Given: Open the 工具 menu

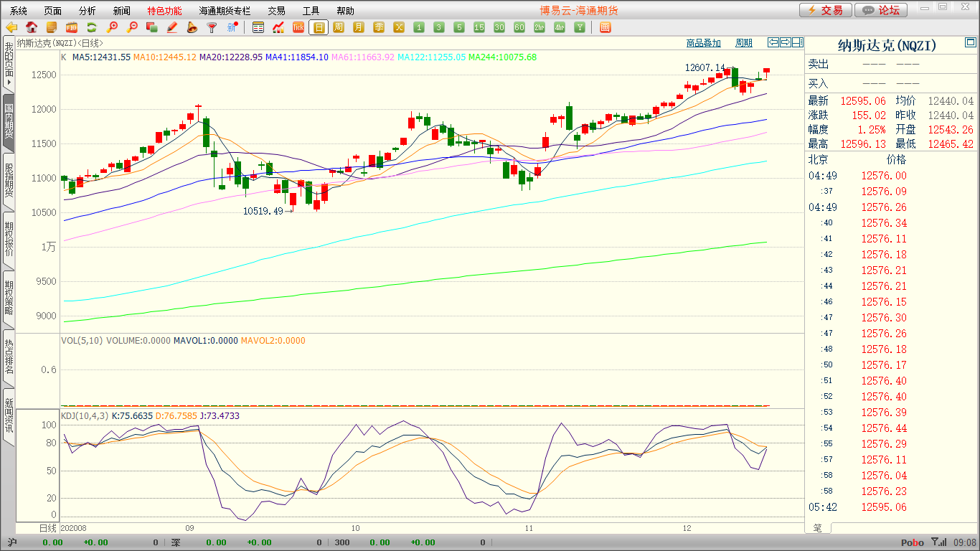Looking at the screenshot, I should coord(311,11).
